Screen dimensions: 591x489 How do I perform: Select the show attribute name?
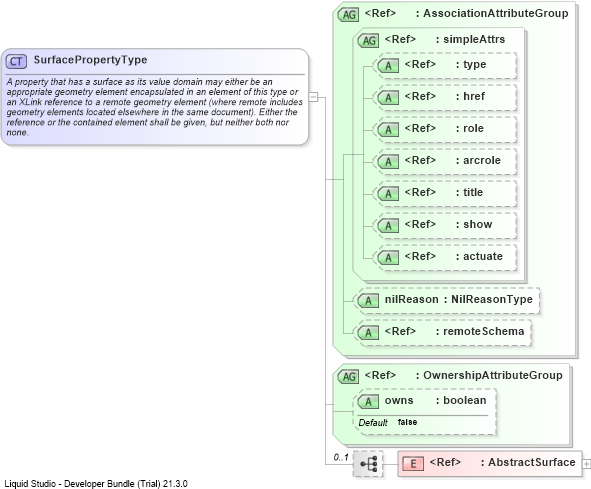pos(478,224)
